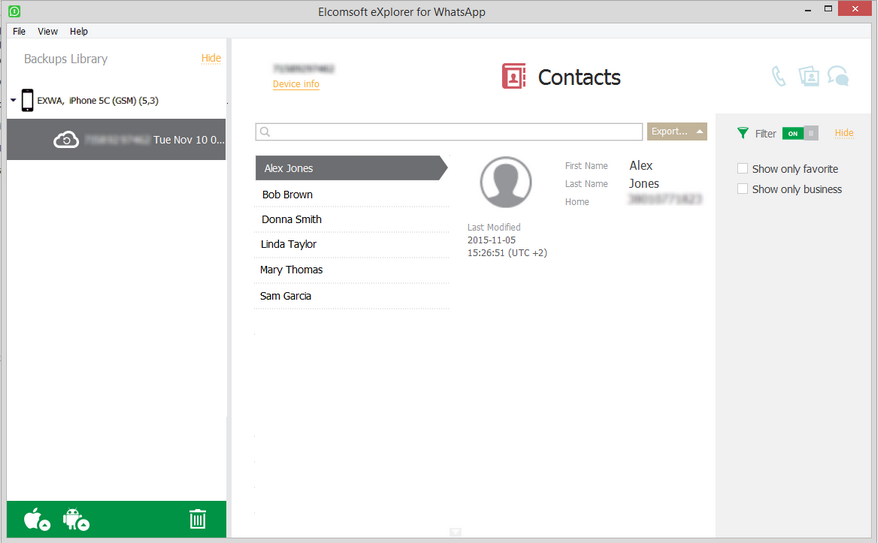Viewport: 878px width, 543px height.
Task: Check Show only favorite
Action: pos(742,168)
